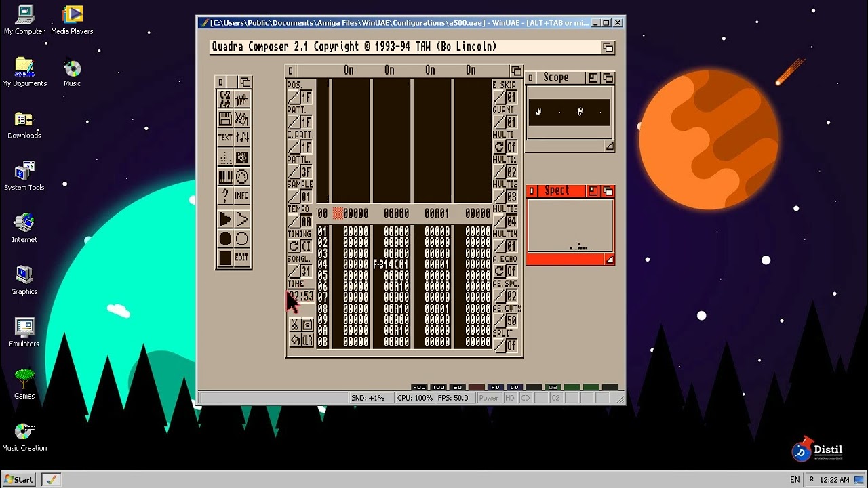868x488 pixels.
Task: Start playback with the solid play arrow
Action: [225, 219]
